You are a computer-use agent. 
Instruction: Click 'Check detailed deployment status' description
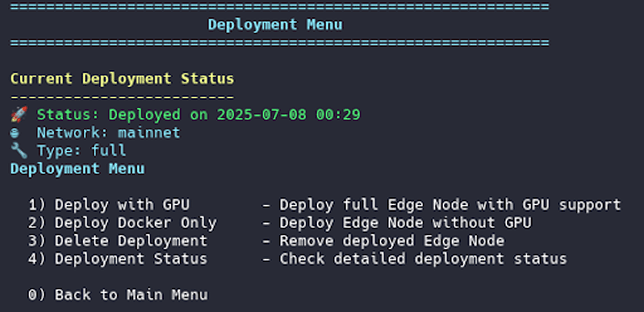pos(423,259)
